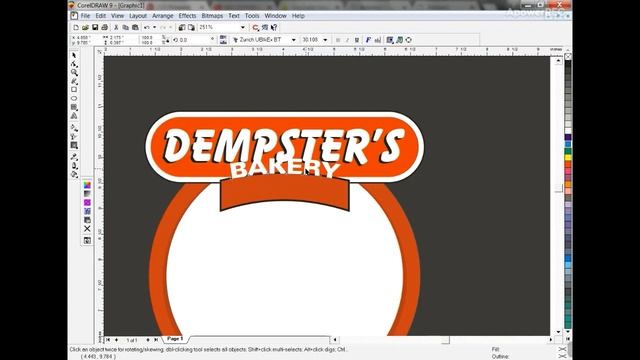Select the Polygon tool

coord(74,107)
